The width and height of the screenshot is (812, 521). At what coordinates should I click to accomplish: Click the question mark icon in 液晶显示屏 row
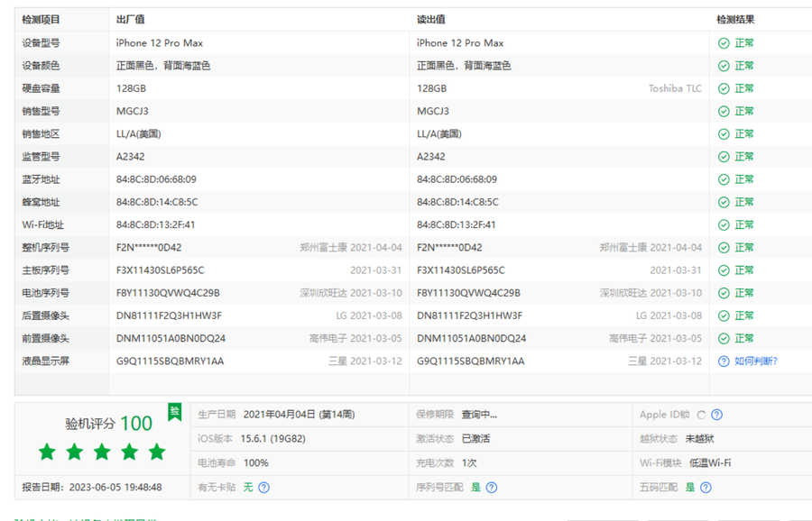point(724,361)
